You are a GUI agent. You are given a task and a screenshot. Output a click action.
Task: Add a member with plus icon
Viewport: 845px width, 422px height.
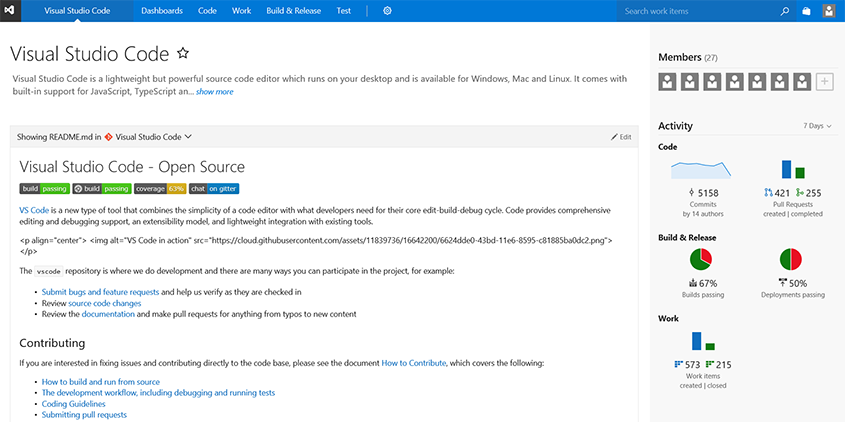pyautogui.click(x=824, y=82)
